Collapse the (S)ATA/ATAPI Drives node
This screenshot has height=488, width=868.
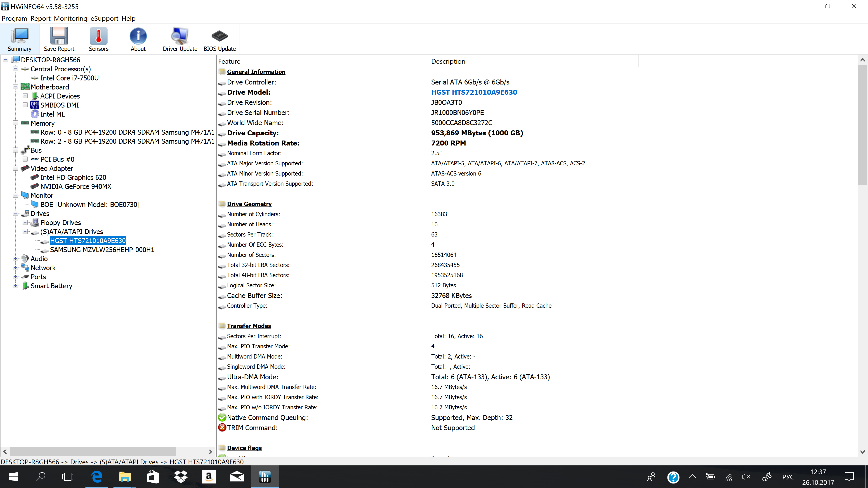pos(25,231)
